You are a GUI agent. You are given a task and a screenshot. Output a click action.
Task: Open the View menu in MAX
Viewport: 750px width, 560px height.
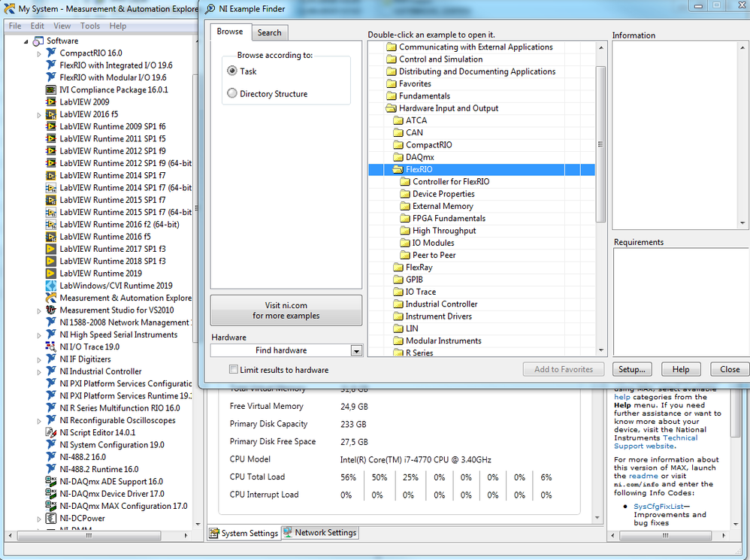point(62,26)
